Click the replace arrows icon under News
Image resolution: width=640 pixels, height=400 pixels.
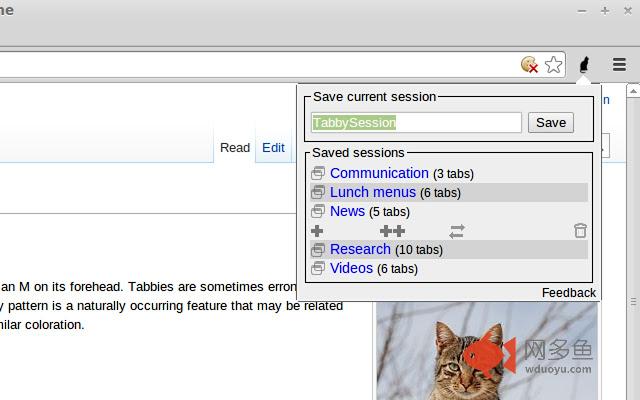click(457, 231)
